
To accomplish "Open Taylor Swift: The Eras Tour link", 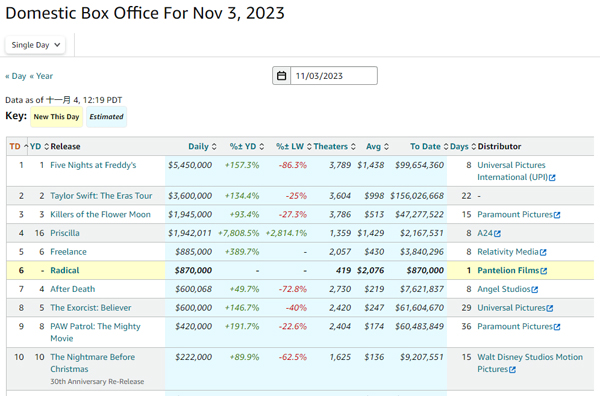I will click(x=101, y=196).
